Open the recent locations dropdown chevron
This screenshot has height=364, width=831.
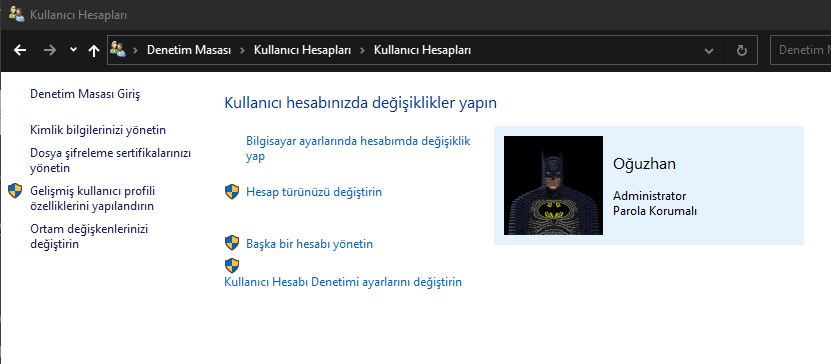(x=74, y=50)
